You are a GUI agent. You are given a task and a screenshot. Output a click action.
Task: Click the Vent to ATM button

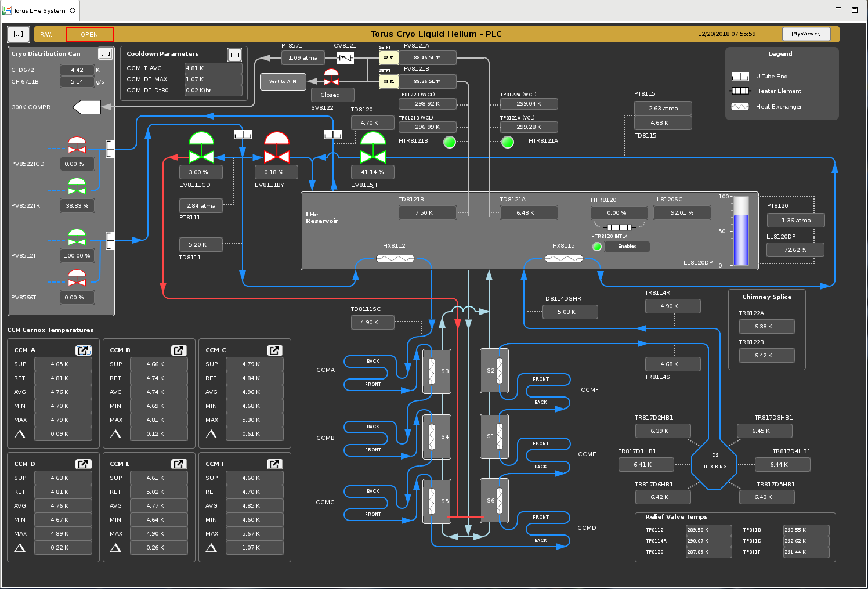[283, 81]
